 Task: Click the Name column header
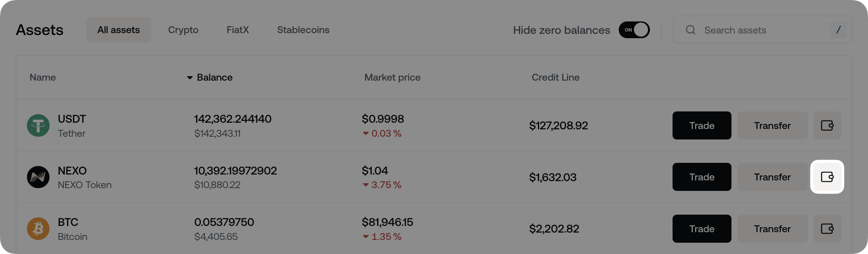click(43, 78)
